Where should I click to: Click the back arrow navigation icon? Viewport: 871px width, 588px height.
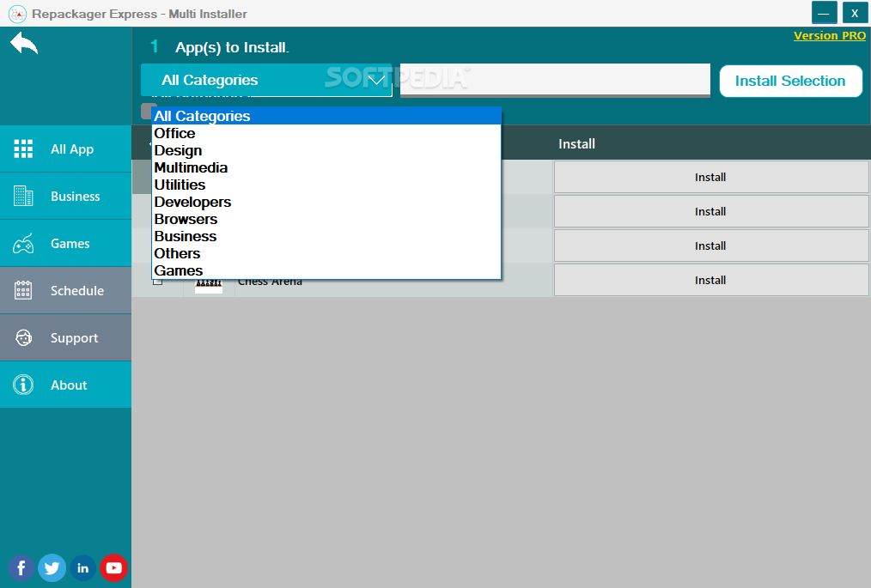pos(23,42)
